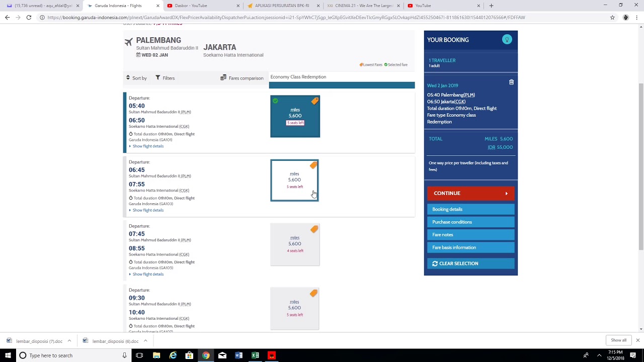Click the site information icon in the address bar
644x362 pixels.
[x=42, y=17]
